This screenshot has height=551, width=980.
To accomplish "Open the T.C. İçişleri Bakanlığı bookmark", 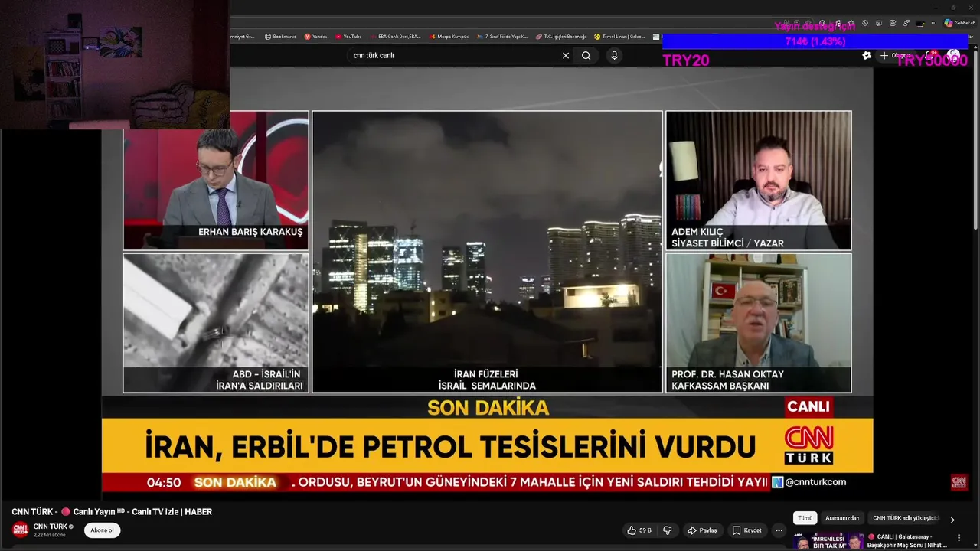I will (x=560, y=37).
